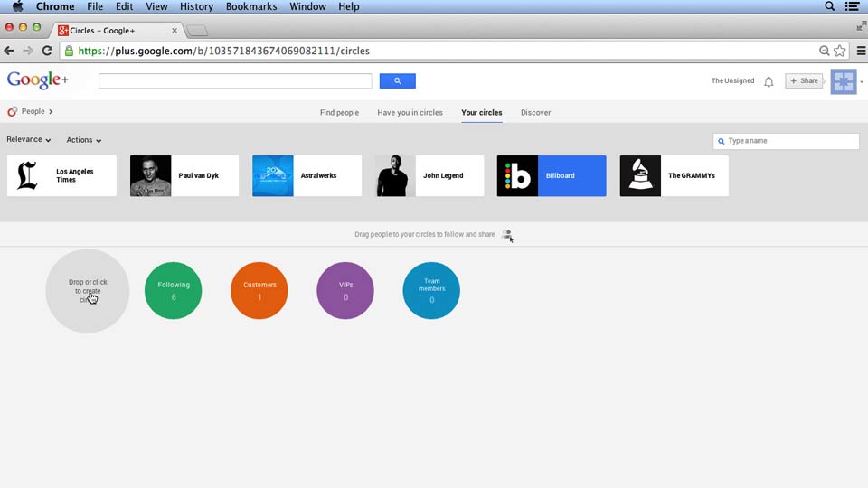This screenshot has width=868, height=488.
Task: Open the Apple menu
Action: (18, 6)
